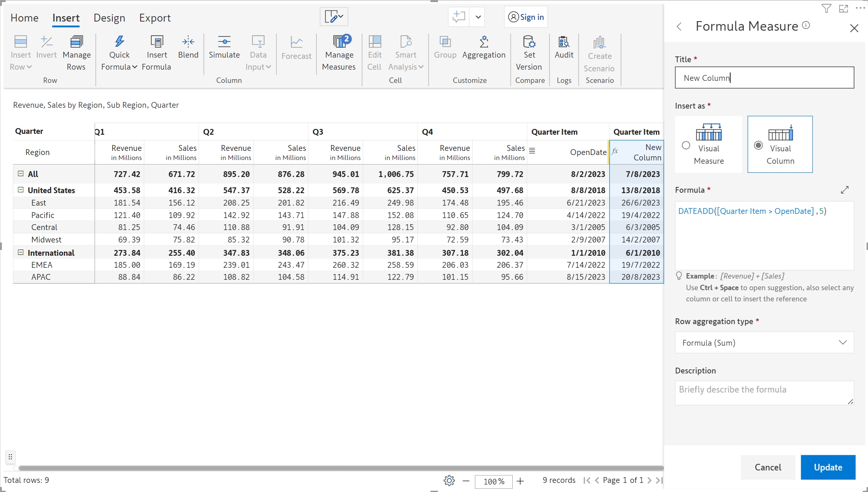This screenshot has width=868, height=492.
Task: Click the Aggregation sigma icon
Action: click(483, 42)
